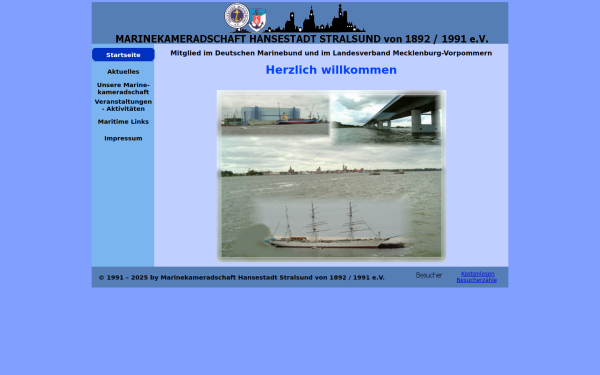
Task: Click the Marinekameradschaft Hansestadt Stralsund header title
Action: click(x=302, y=39)
